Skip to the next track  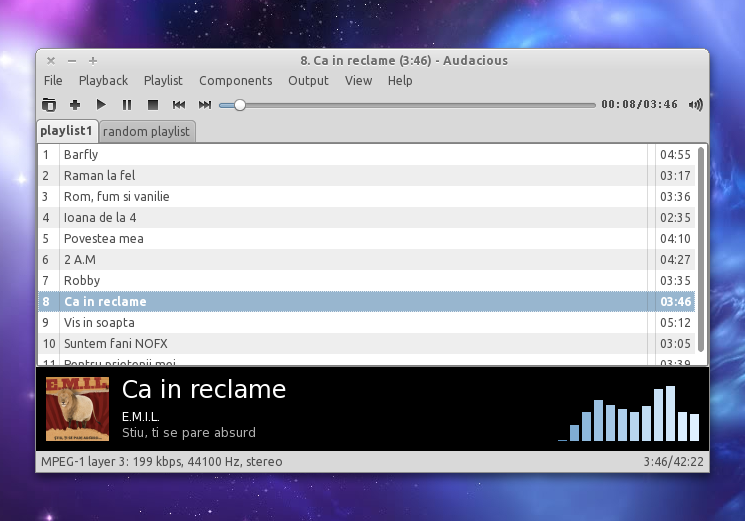click(x=205, y=104)
